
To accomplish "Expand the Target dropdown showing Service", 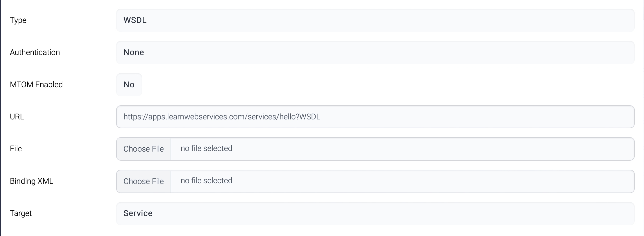I will [375, 213].
